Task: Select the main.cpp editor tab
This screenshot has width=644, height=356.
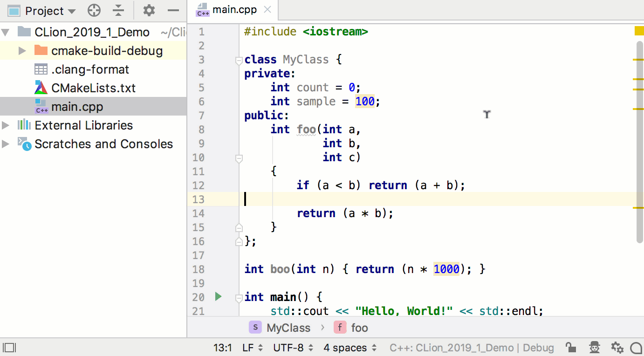Action: [x=233, y=10]
